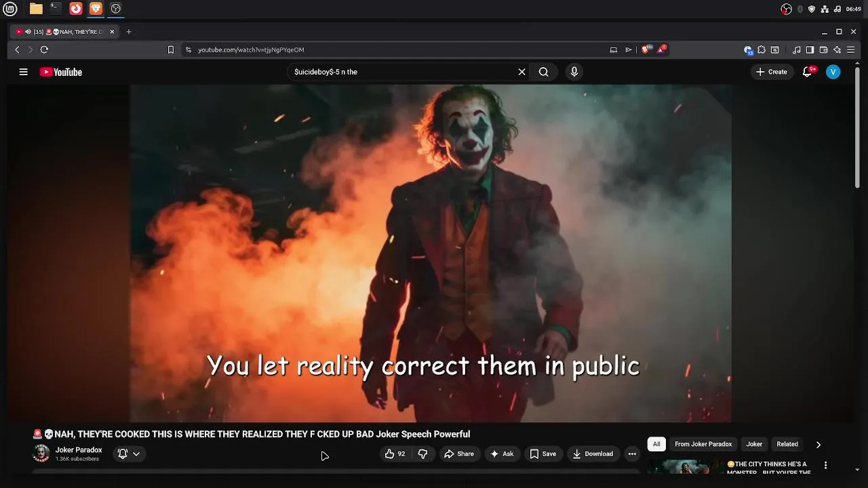Reload the current YouTube page
Image resolution: width=868 pixels, height=488 pixels.
coord(44,49)
